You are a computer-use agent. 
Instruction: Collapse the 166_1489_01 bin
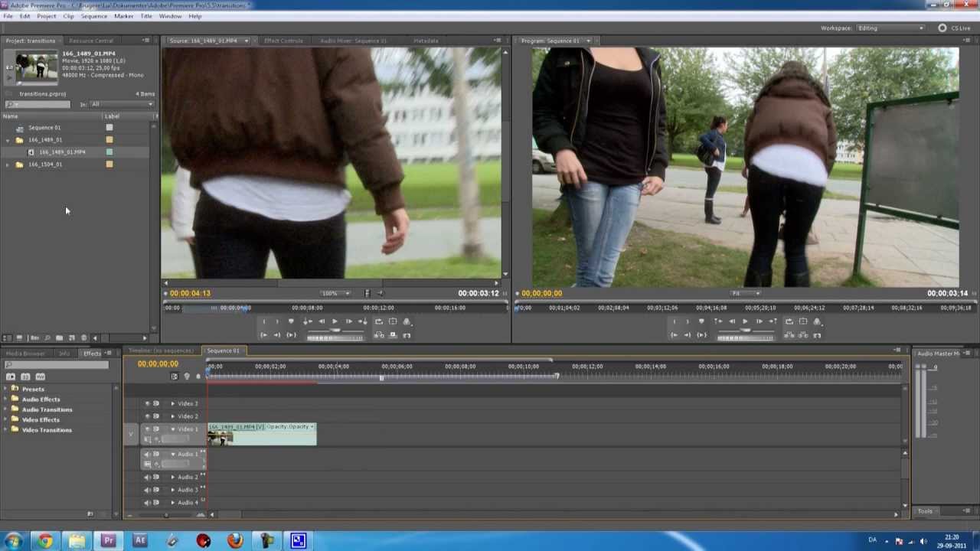(8, 140)
